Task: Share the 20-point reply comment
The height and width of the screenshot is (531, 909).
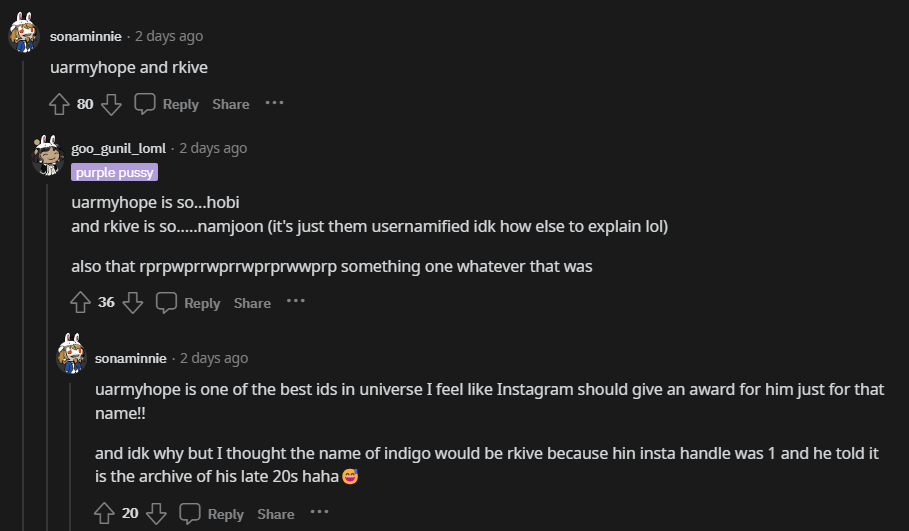Action: (x=276, y=513)
